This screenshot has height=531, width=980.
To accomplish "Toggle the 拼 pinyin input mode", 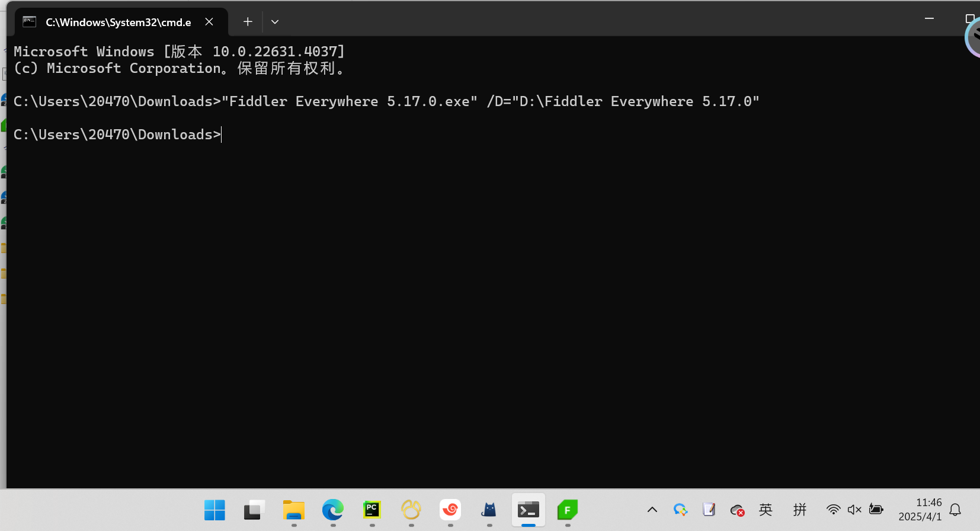I will coord(800,510).
